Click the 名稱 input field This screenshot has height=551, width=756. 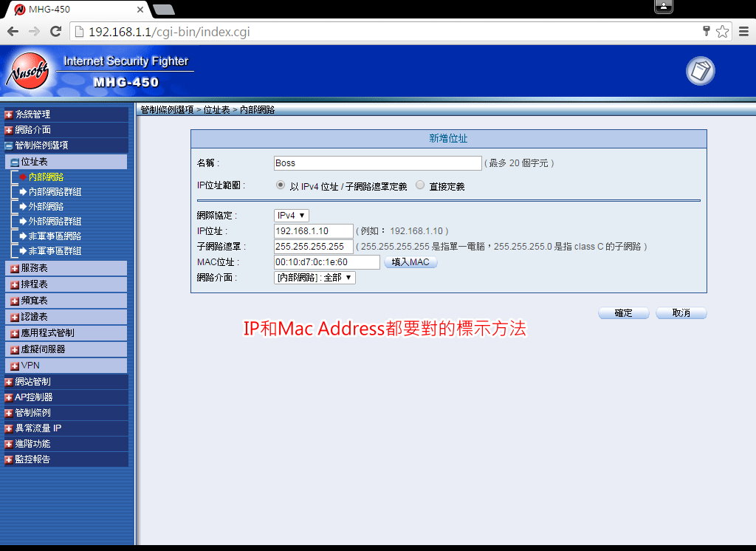coord(377,163)
